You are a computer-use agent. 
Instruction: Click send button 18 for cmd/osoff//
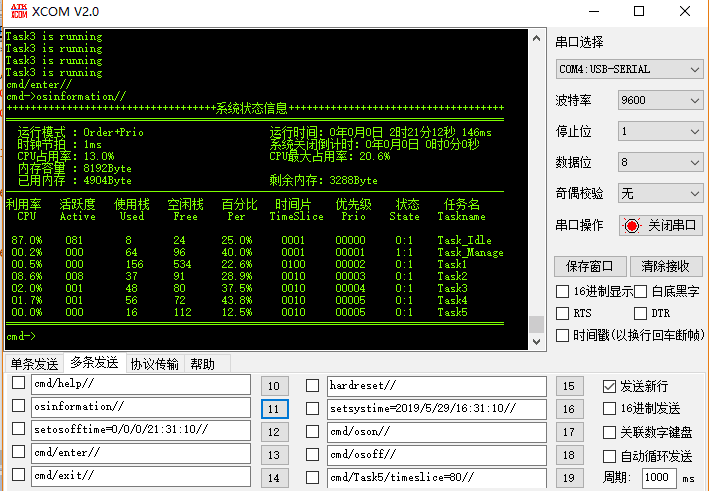click(x=569, y=455)
